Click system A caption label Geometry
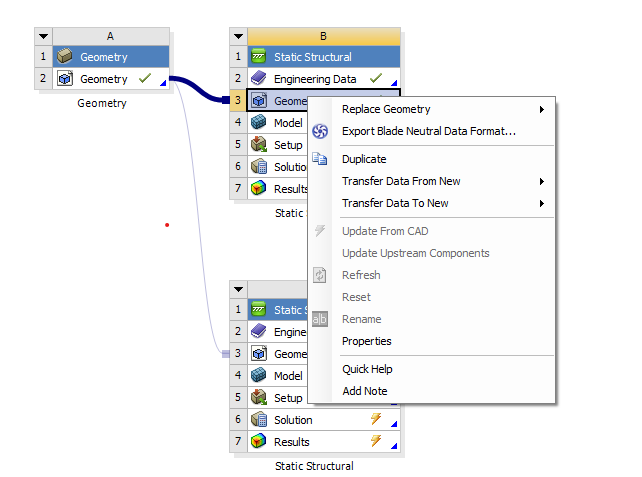This screenshot has width=642, height=477. [x=102, y=103]
